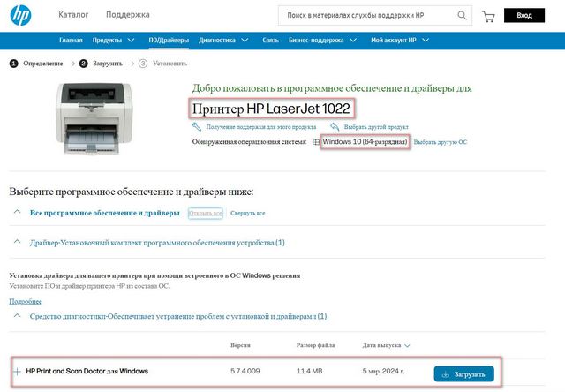Click the Загрузить download button
This screenshot has width=565, height=392.
pyautogui.click(x=463, y=374)
